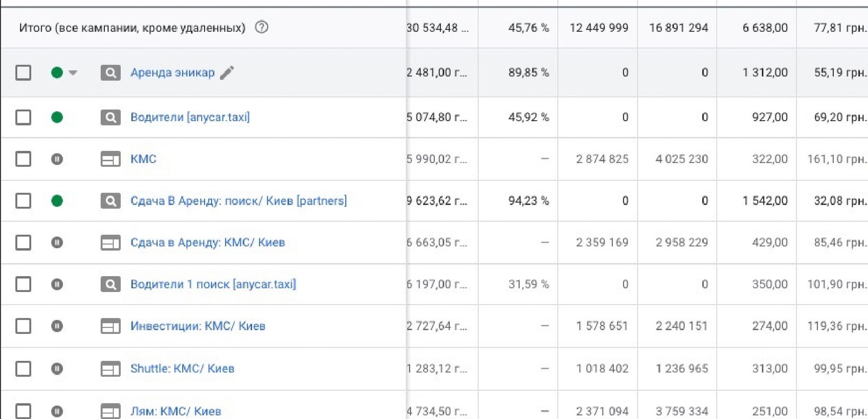Select checkbox for Shuttle: КМС/ Киев
The height and width of the screenshot is (419, 868).
[x=23, y=368]
